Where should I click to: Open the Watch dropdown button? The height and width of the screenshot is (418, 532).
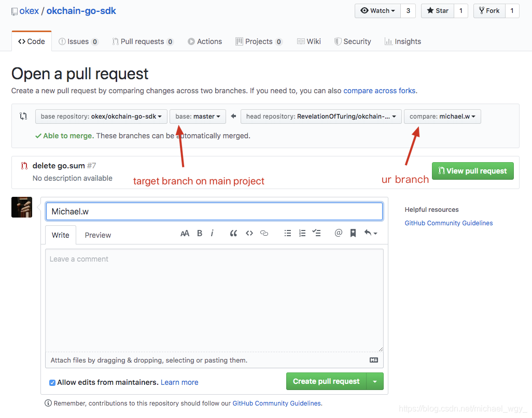click(x=377, y=11)
